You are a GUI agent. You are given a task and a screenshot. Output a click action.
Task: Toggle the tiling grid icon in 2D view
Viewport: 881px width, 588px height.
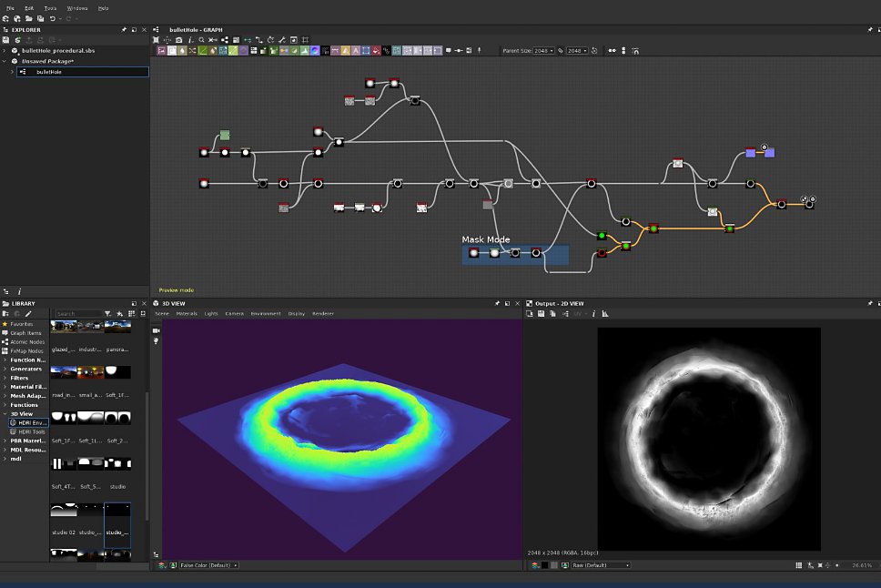798,565
